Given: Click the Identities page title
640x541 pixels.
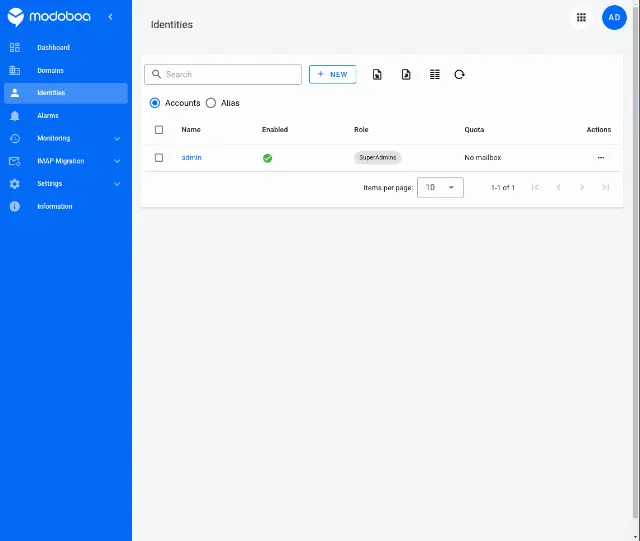Looking at the screenshot, I should point(172,24).
